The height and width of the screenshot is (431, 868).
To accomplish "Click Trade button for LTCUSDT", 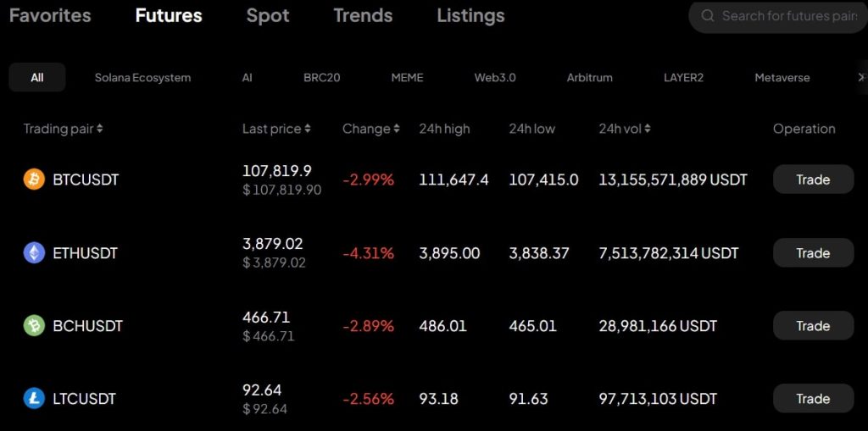I will pyautogui.click(x=813, y=399).
